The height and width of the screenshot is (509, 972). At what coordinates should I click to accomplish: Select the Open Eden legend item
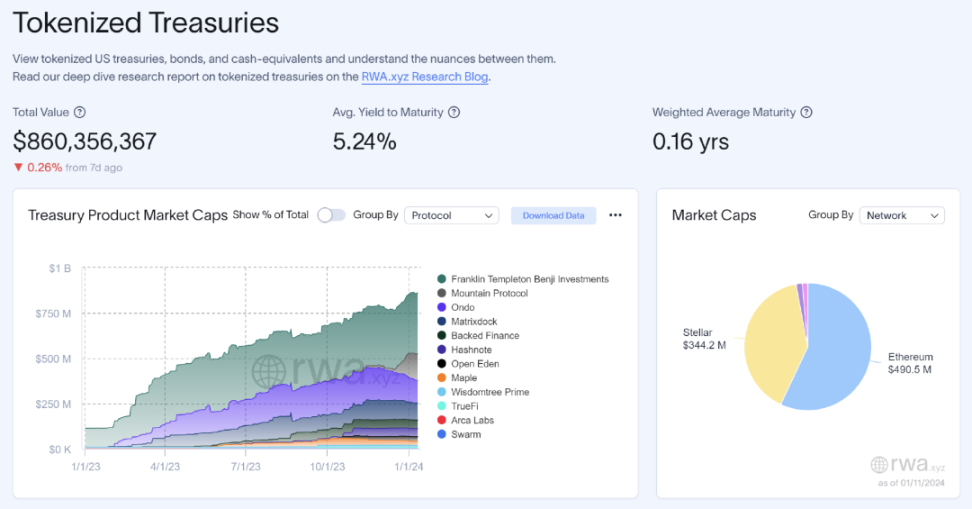click(x=475, y=364)
